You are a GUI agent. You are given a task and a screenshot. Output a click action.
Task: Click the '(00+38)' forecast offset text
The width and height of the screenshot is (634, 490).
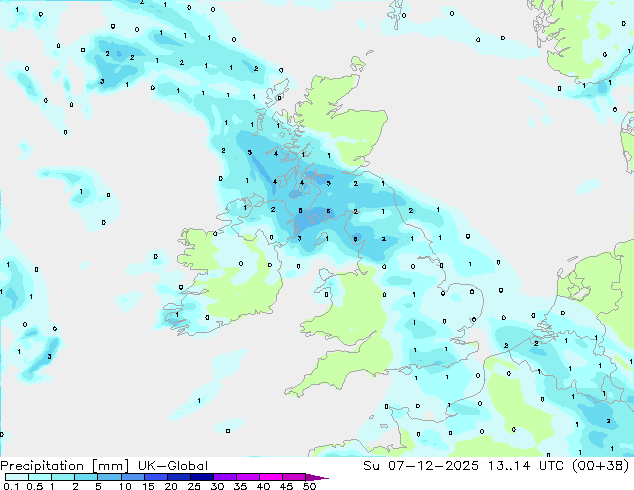(601, 466)
